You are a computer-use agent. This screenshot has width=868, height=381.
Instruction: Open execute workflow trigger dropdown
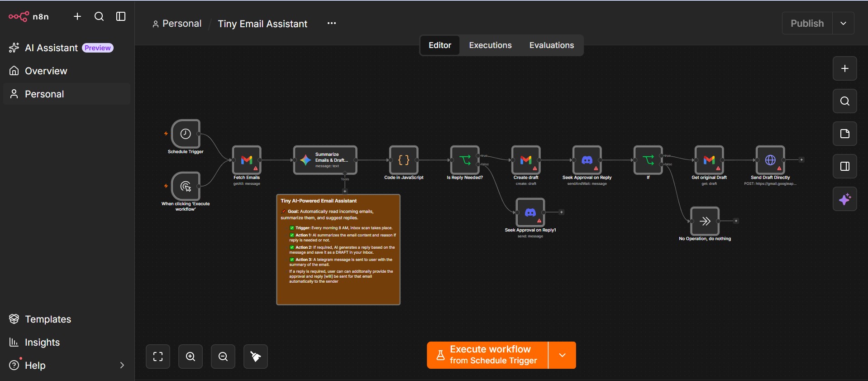pyautogui.click(x=562, y=355)
